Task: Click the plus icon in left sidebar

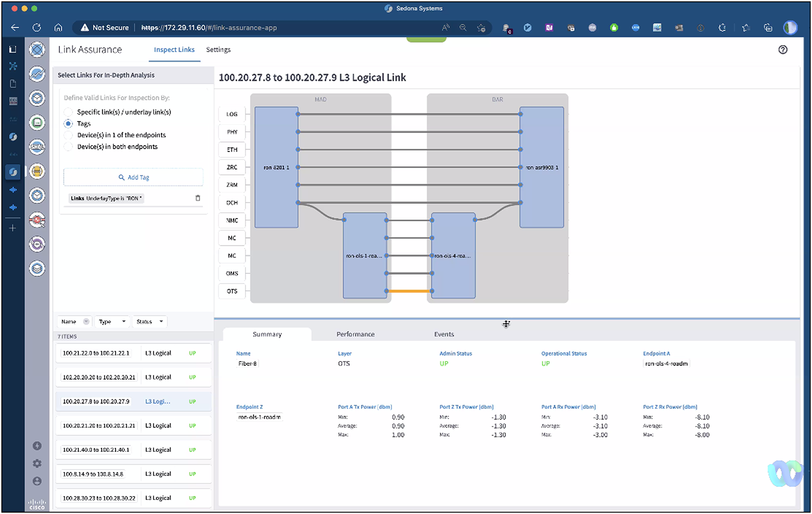Action: click(13, 228)
